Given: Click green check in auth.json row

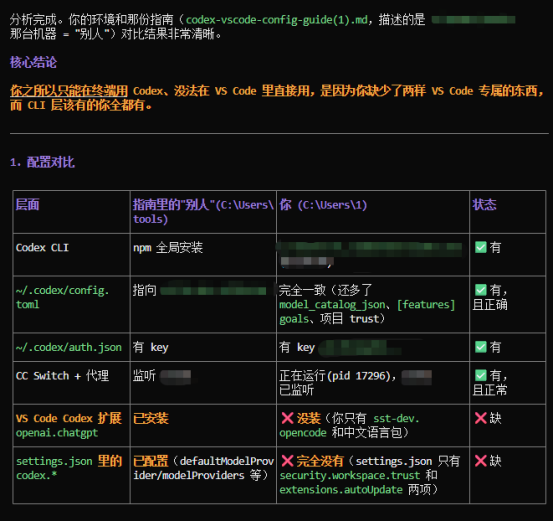Looking at the screenshot, I should tap(481, 347).
